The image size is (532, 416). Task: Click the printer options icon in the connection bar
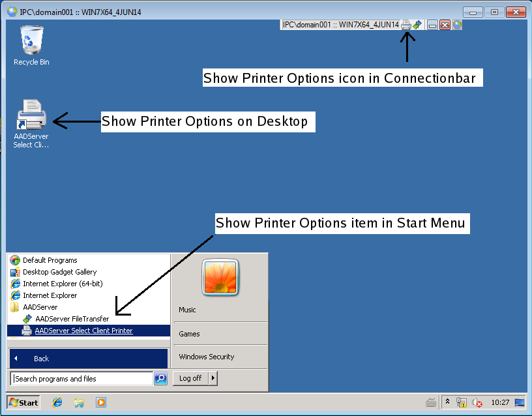[x=406, y=25]
